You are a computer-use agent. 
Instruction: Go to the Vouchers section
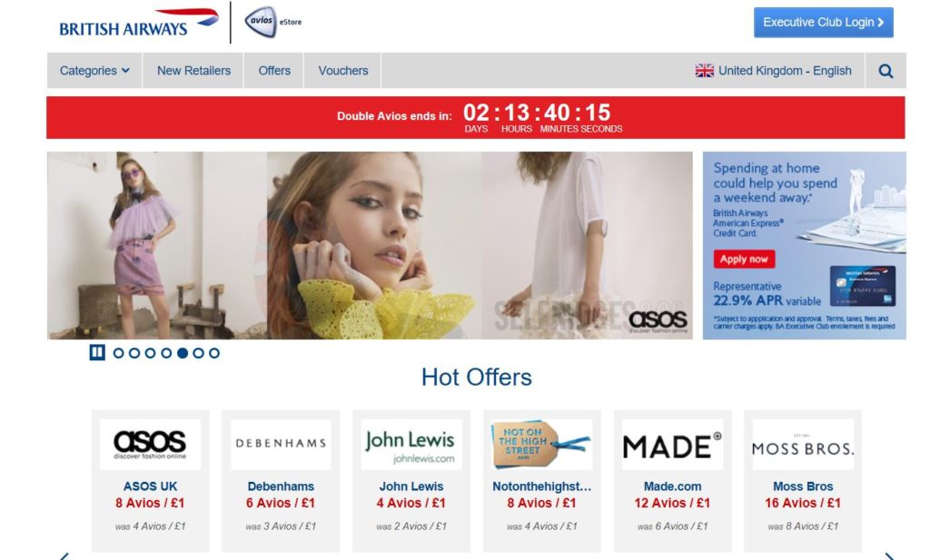point(342,71)
